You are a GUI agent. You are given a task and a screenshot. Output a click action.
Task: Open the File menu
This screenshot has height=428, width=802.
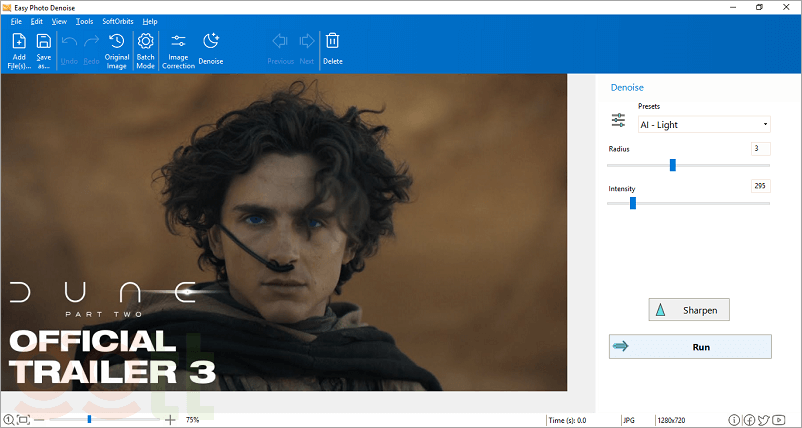tap(16, 21)
